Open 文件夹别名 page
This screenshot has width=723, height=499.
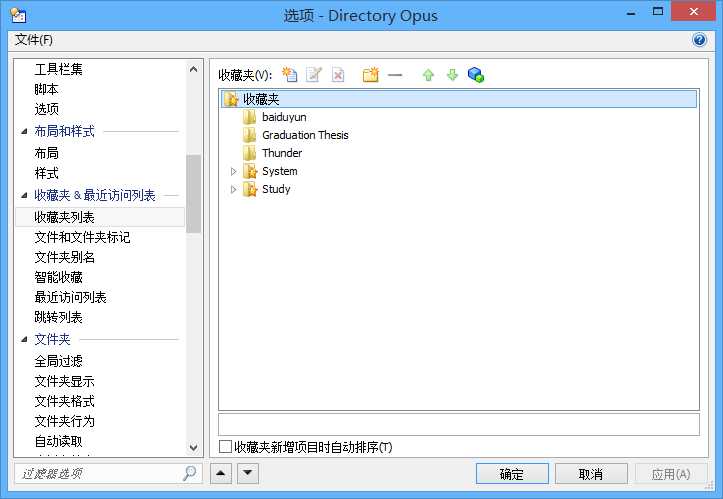pyautogui.click(x=65, y=257)
